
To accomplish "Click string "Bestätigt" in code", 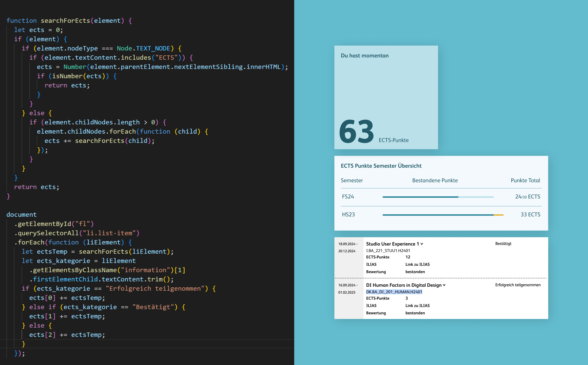I will tap(153, 307).
